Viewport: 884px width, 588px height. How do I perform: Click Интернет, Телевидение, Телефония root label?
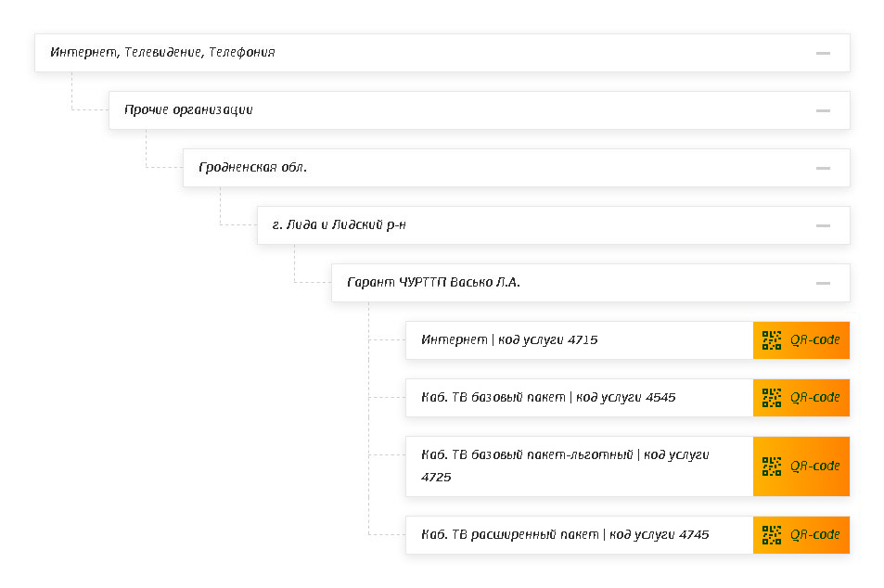tap(162, 53)
